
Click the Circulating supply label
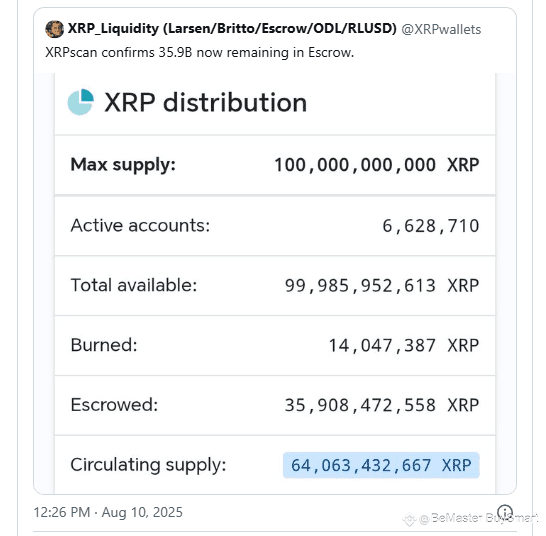point(148,465)
